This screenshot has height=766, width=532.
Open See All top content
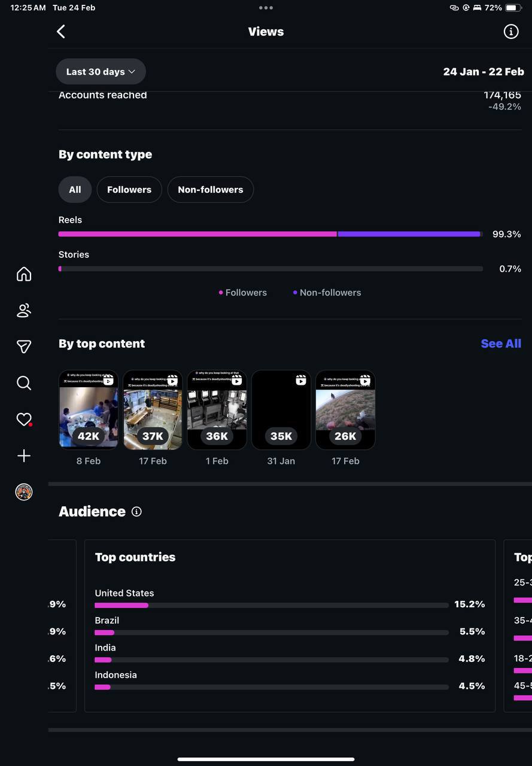pos(501,344)
